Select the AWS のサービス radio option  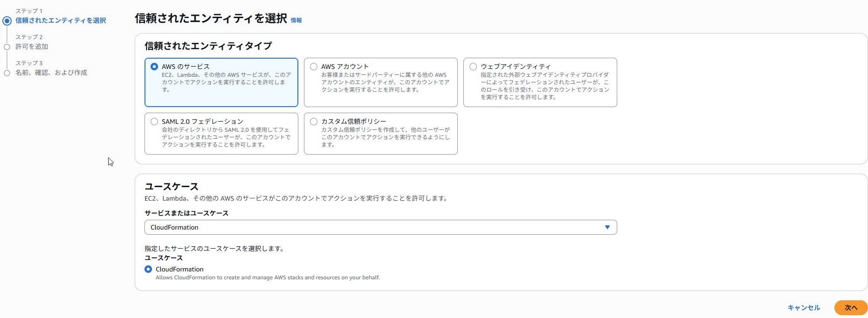[x=154, y=67]
